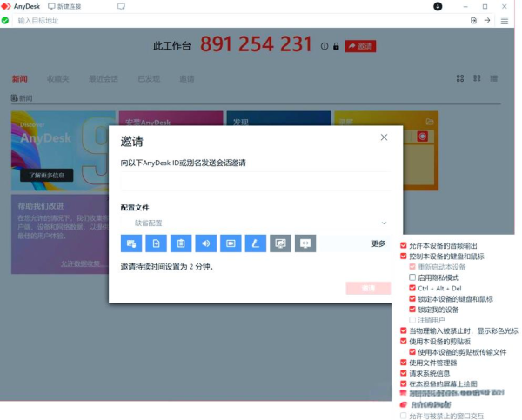Open the hamburger main menu

point(505,21)
